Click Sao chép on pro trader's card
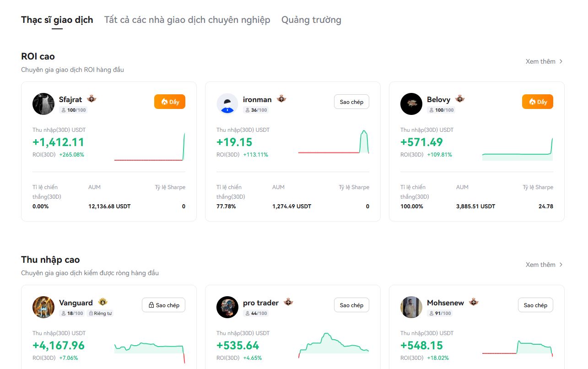Screen dimensions: 588x369 pos(351,305)
